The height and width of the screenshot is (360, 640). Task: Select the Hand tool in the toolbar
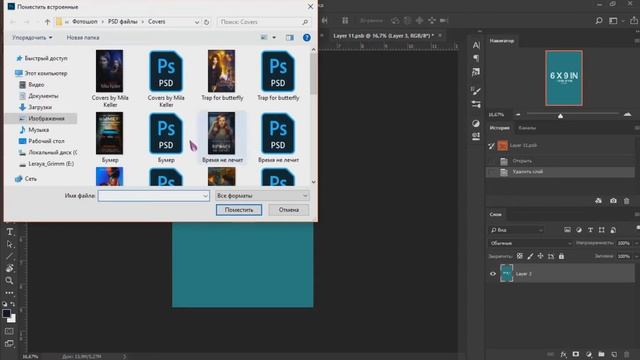pos(10,268)
